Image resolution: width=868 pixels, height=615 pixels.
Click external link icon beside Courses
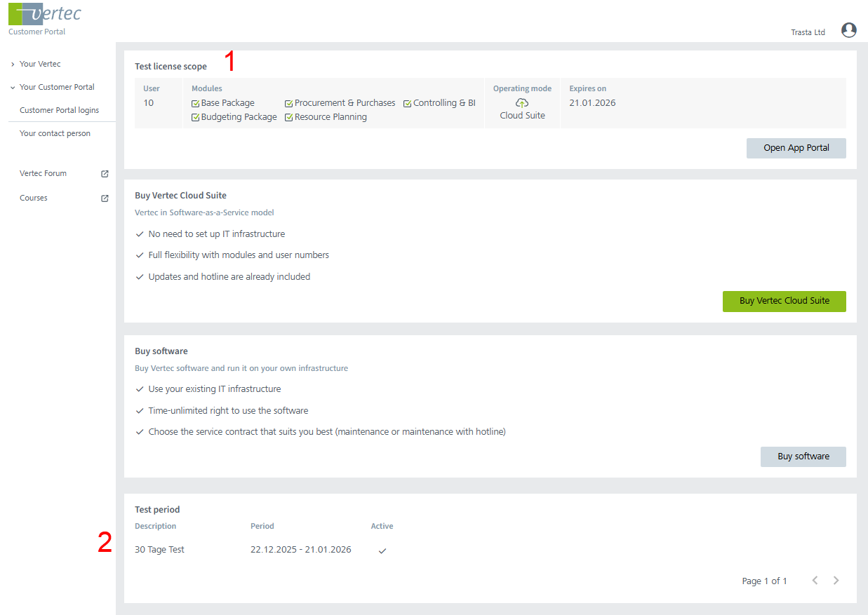click(x=105, y=198)
